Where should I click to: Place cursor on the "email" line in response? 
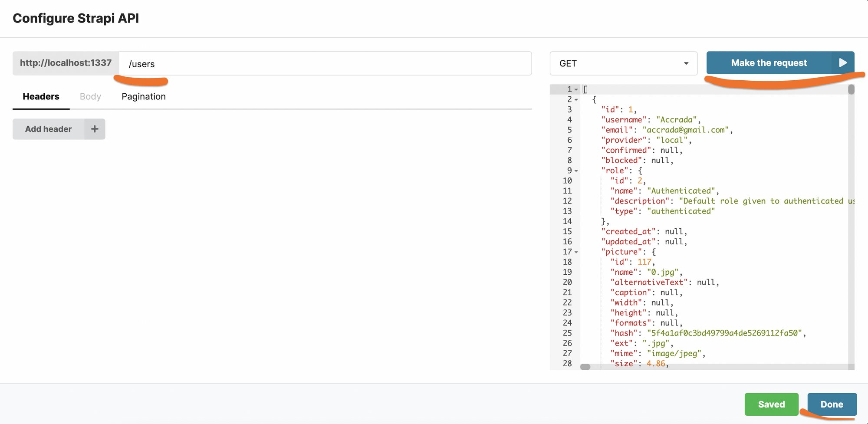686,130
